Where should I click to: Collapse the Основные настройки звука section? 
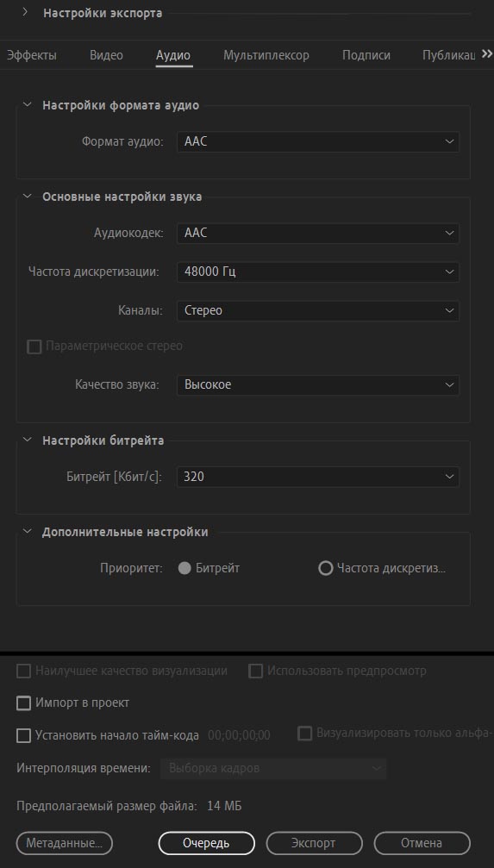coord(27,196)
